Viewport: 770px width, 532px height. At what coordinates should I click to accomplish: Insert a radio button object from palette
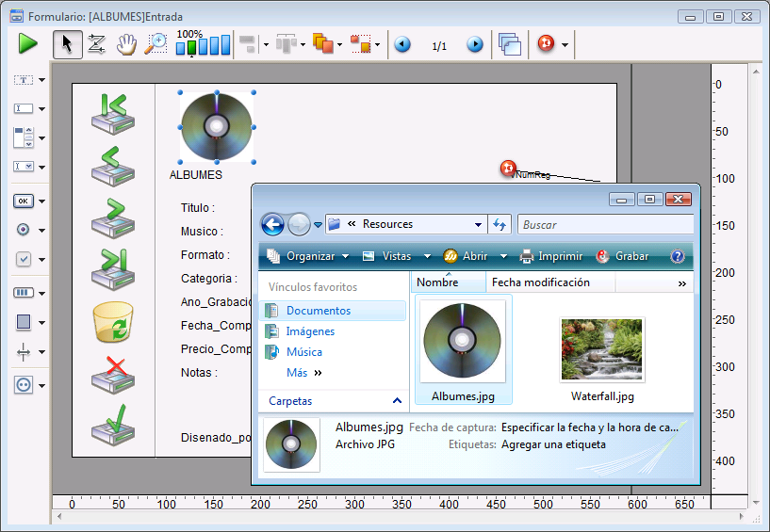coord(24,229)
